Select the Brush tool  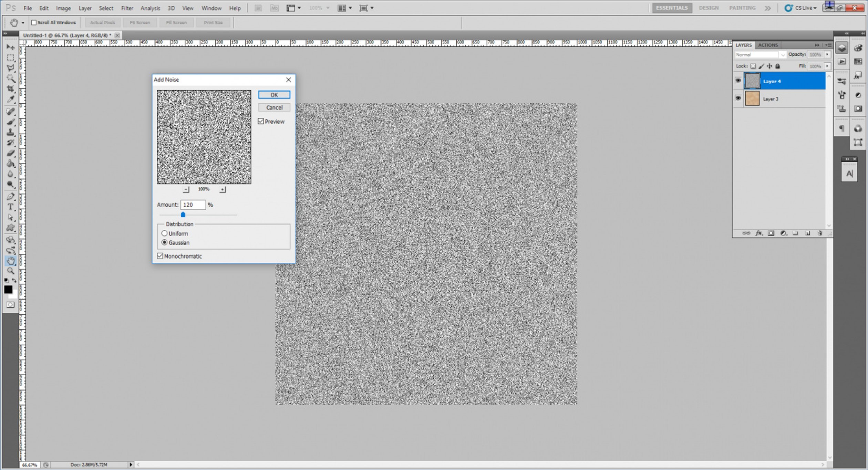pyautogui.click(x=11, y=122)
